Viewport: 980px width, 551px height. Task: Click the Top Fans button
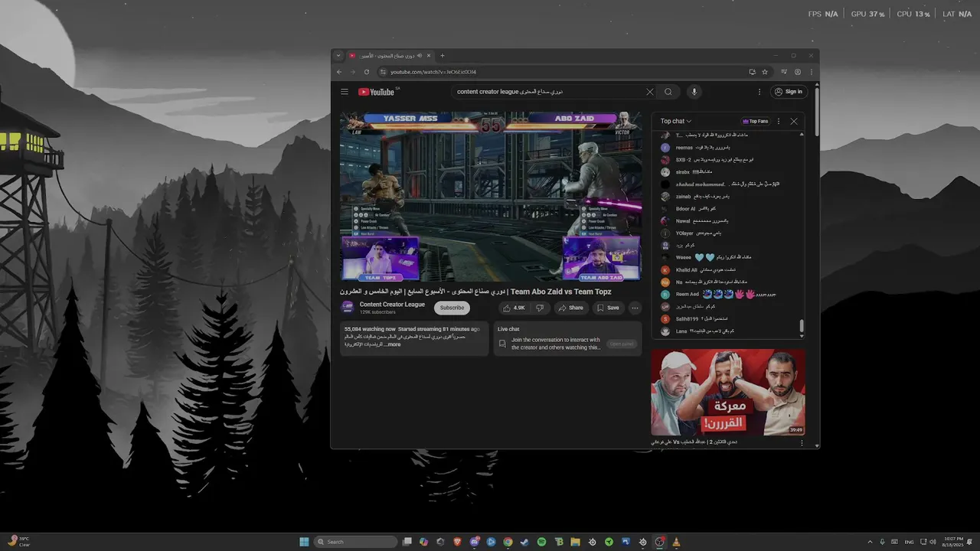pyautogui.click(x=755, y=121)
